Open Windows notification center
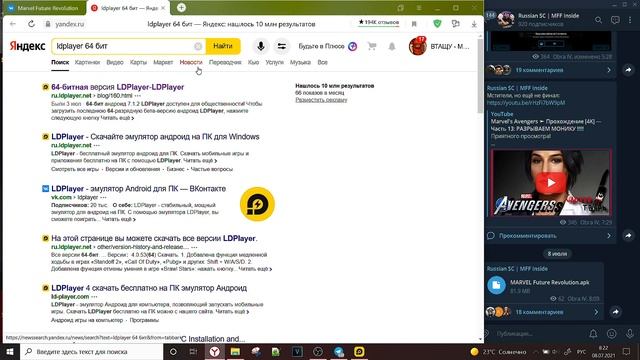The height and width of the screenshot is (360, 640). 627,351
